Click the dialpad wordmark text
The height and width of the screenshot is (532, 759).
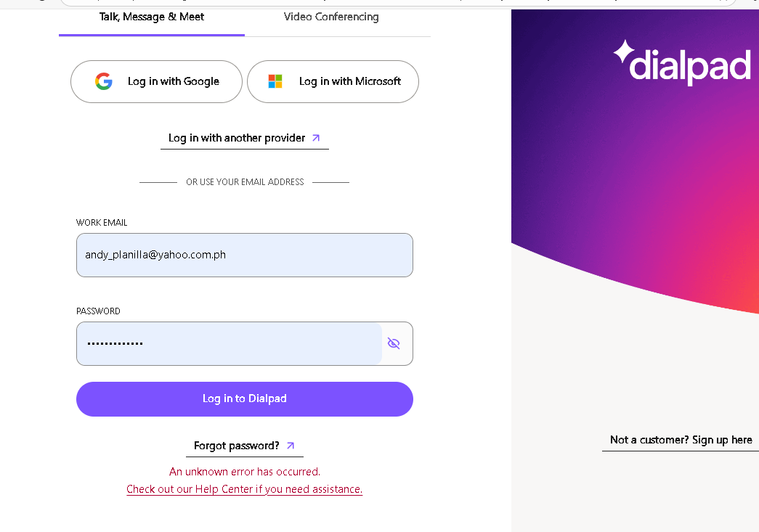(690, 65)
